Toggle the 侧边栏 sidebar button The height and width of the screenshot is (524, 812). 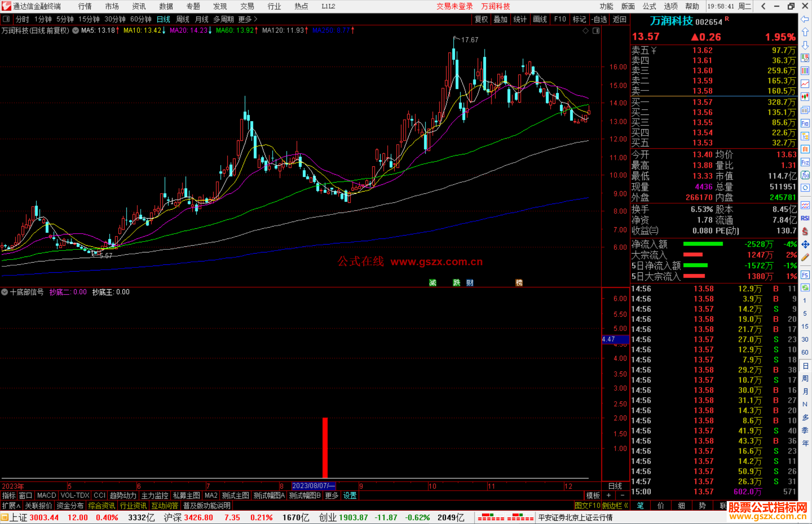tap(615, 506)
